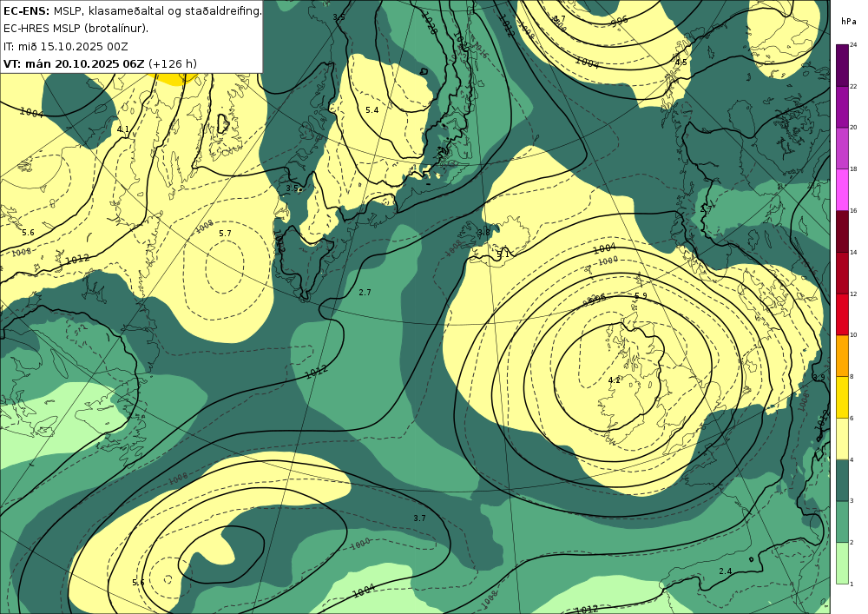Pick the light green 1–2 hPa colorbar segment

pyautogui.click(x=842, y=563)
